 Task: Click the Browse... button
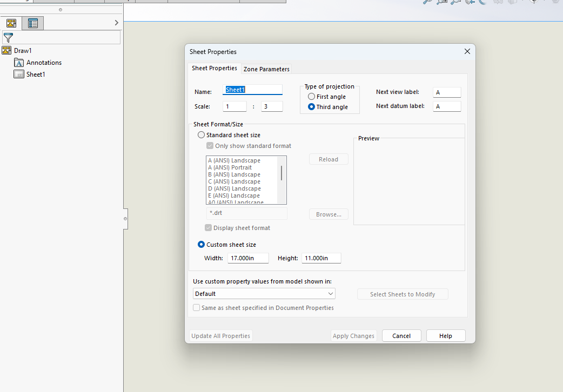(329, 214)
